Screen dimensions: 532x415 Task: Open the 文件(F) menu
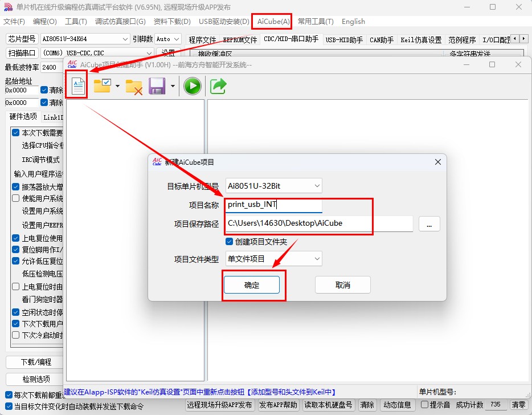(x=14, y=22)
